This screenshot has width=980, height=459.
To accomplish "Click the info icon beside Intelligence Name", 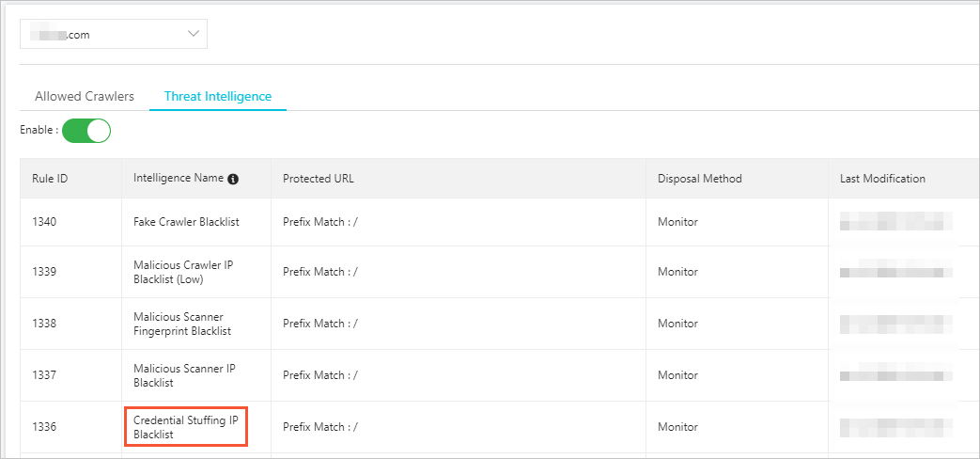I will tap(233, 179).
